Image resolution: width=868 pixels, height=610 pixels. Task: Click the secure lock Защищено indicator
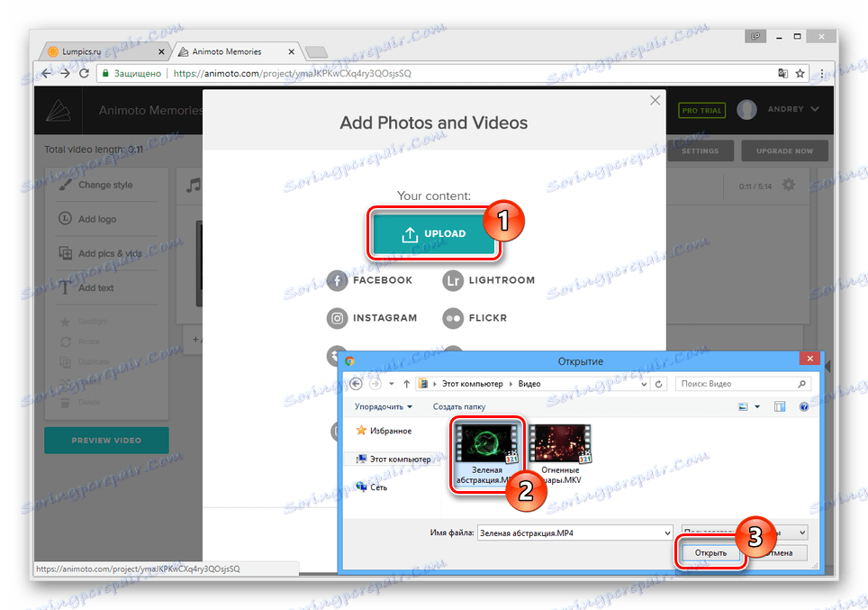131,73
